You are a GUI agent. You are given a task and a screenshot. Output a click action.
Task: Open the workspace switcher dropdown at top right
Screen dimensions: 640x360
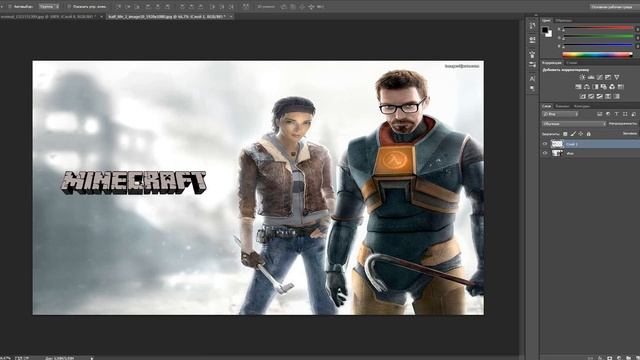click(x=614, y=7)
